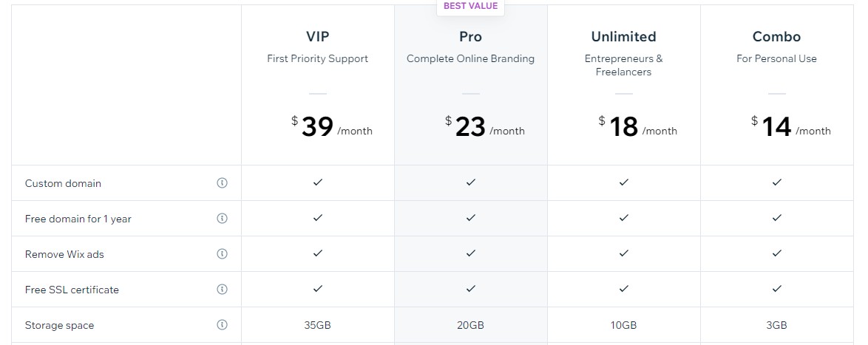Click Pro checkmark for Remove Wix ads
Image resolution: width=868 pixels, height=345 pixels.
coord(470,253)
